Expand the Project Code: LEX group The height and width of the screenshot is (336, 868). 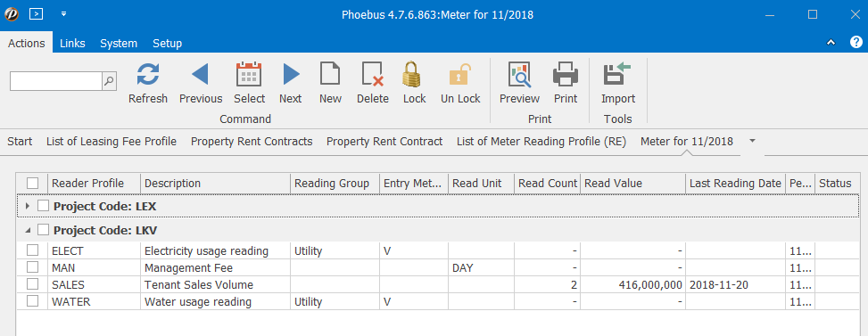29,206
